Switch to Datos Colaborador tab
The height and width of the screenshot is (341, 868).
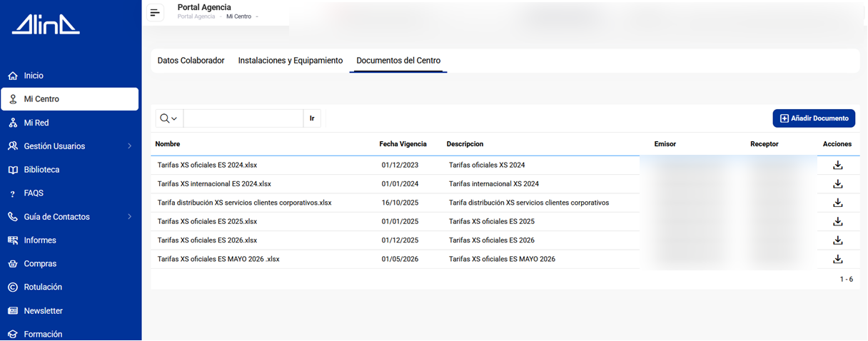coord(191,61)
